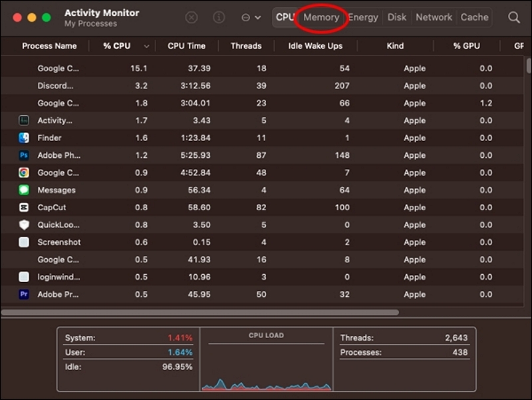Click the Activity... process name
This screenshot has width=532, height=400.
tap(55, 120)
